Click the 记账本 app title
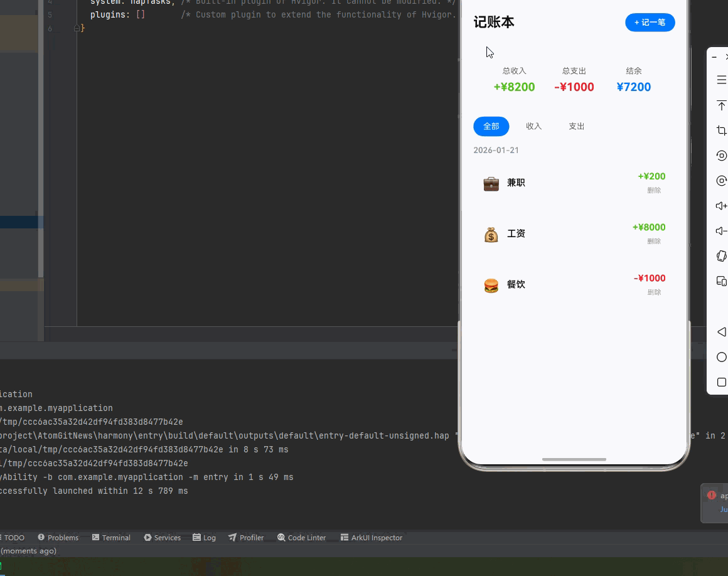Image resolution: width=728 pixels, height=576 pixels. (x=494, y=23)
